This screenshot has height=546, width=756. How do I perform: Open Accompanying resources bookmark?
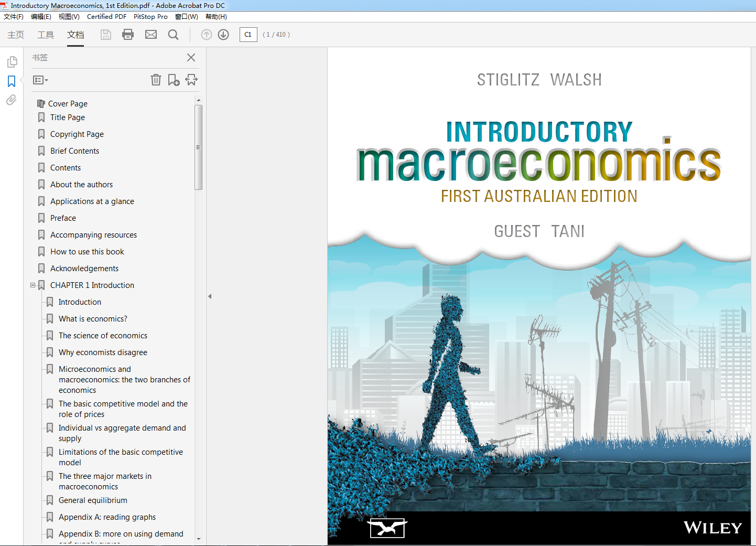tap(93, 235)
